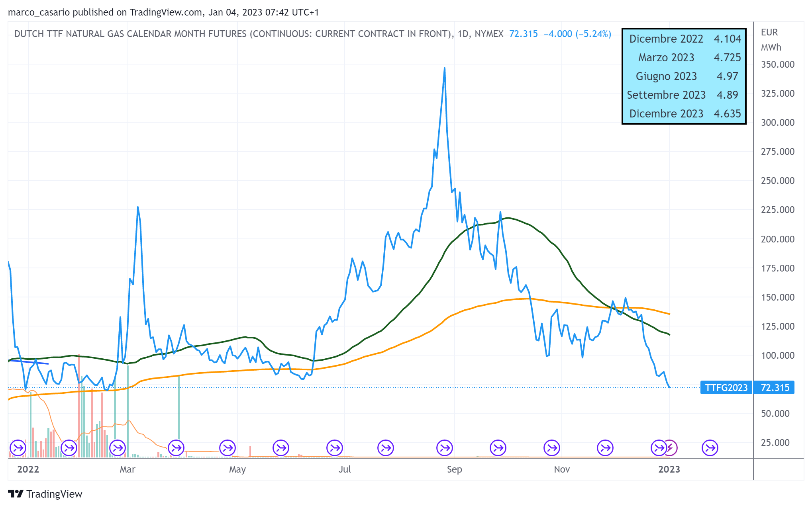The height and width of the screenshot is (508, 812).
Task: Click the rollover marker just left of Sep
Action: click(445, 448)
